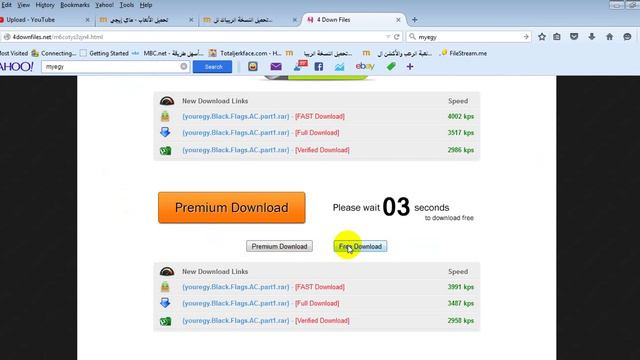Open the Connecting... bookmark
Viewport: 640px width, 360px height.
[54, 53]
